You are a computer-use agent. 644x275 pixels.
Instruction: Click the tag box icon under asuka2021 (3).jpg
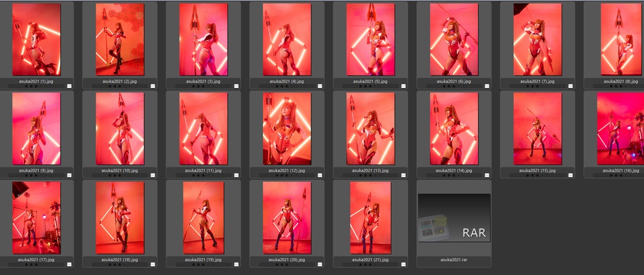coord(236,86)
